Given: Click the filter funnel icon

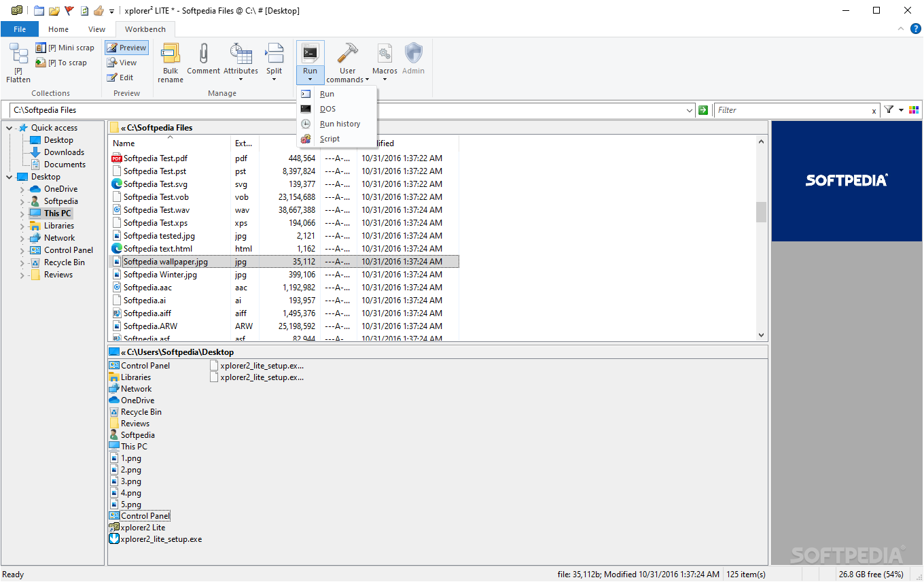Looking at the screenshot, I should pos(888,110).
